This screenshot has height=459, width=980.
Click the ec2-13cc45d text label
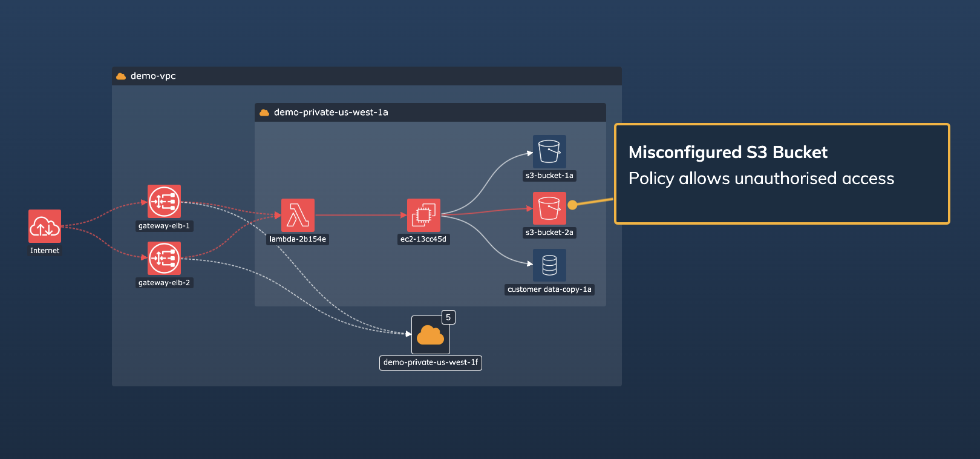click(423, 239)
